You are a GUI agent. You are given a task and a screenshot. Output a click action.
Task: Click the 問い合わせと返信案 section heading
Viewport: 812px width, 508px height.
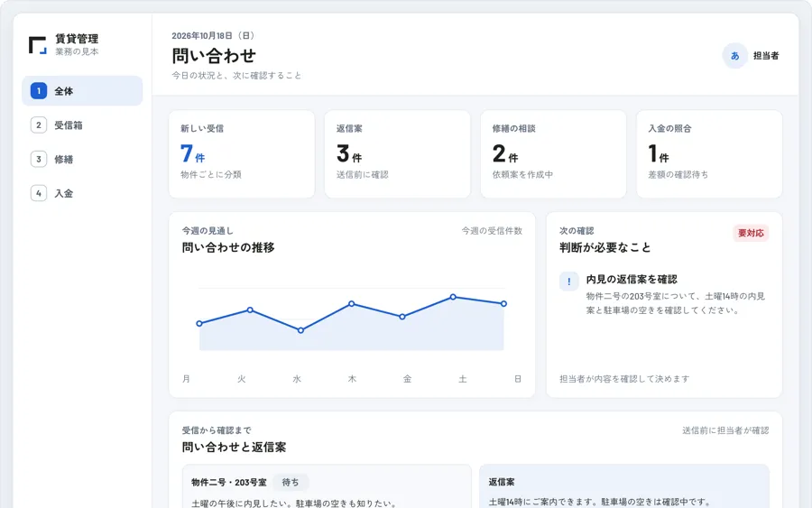[234, 447]
